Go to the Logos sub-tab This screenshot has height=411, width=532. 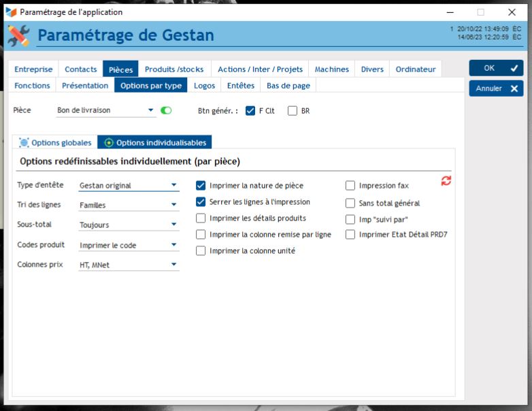click(204, 85)
